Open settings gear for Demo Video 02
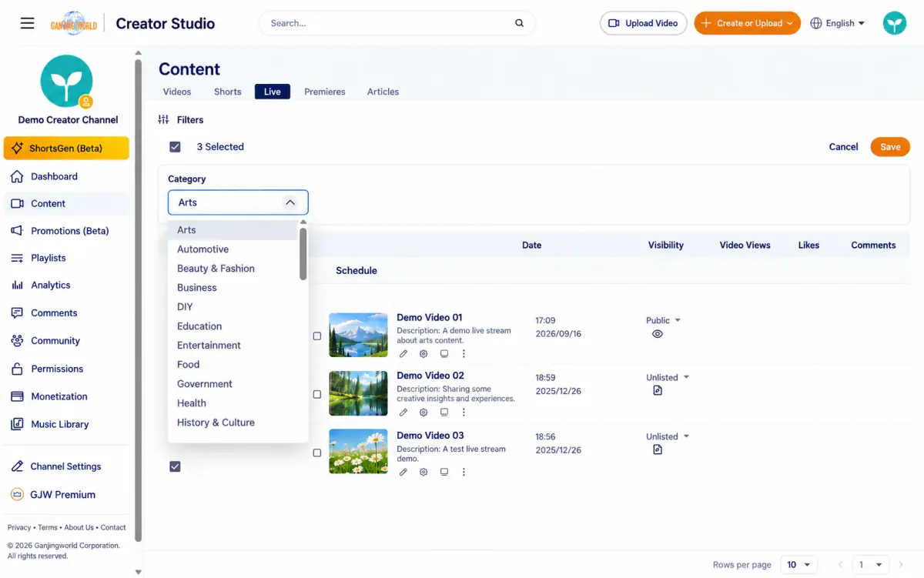The image size is (924, 578). coord(423,413)
